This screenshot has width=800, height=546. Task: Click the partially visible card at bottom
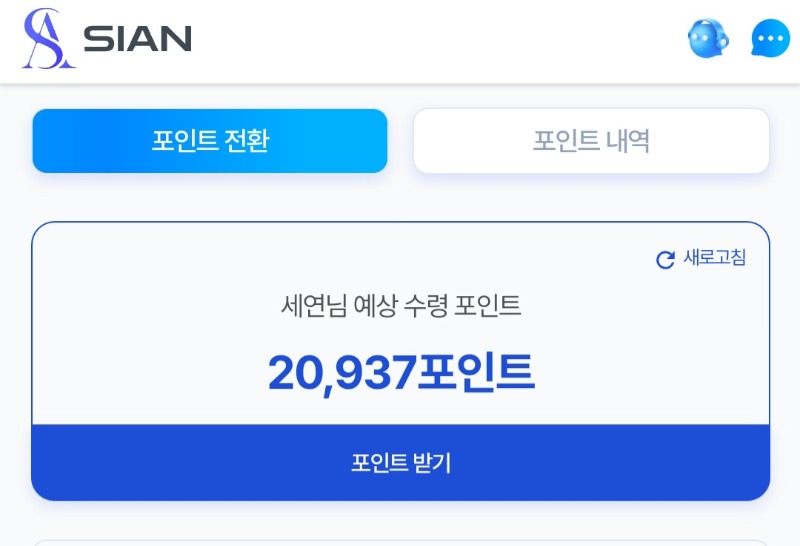click(400, 543)
